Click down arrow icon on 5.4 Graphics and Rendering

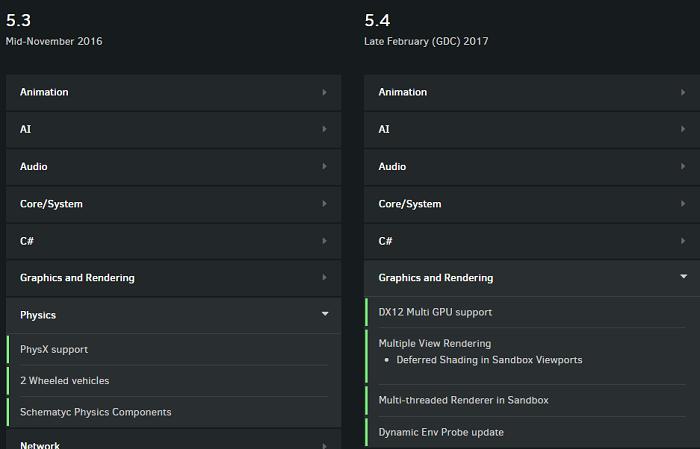(683, 277)
